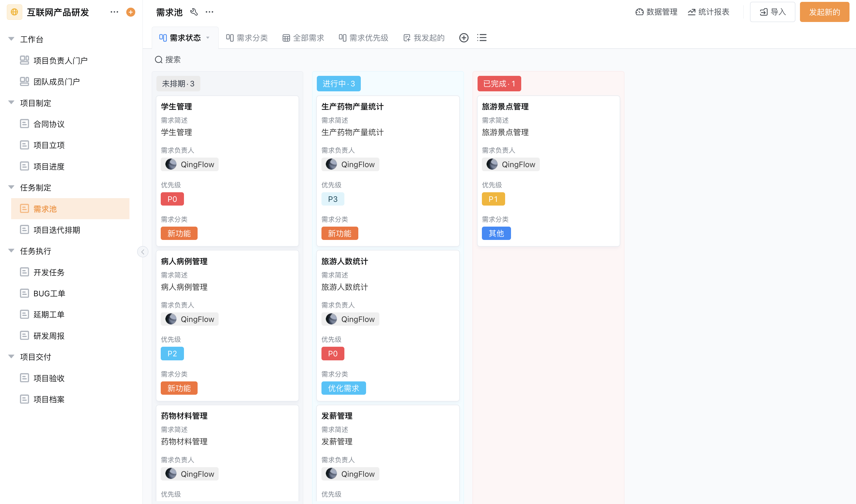Click the 导入 import button
Viewport: 856px width, 504px height.
773,12
